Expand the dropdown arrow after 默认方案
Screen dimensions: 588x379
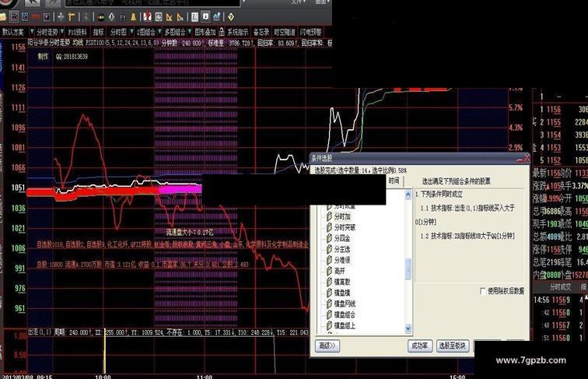[31, 32]
